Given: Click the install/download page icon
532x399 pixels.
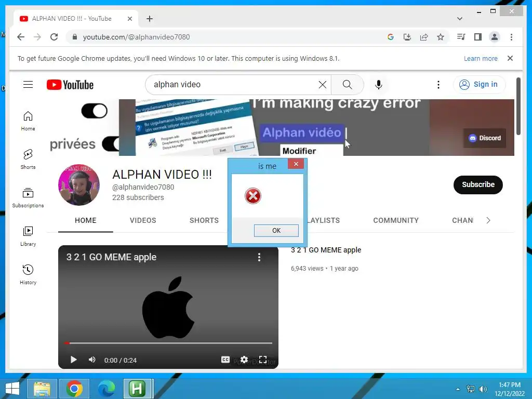Looking at the screenshot, I should coord(407,37).
